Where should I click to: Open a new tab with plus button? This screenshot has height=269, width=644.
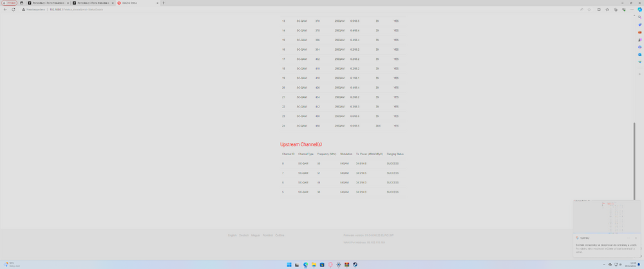(x=164, y=3)
